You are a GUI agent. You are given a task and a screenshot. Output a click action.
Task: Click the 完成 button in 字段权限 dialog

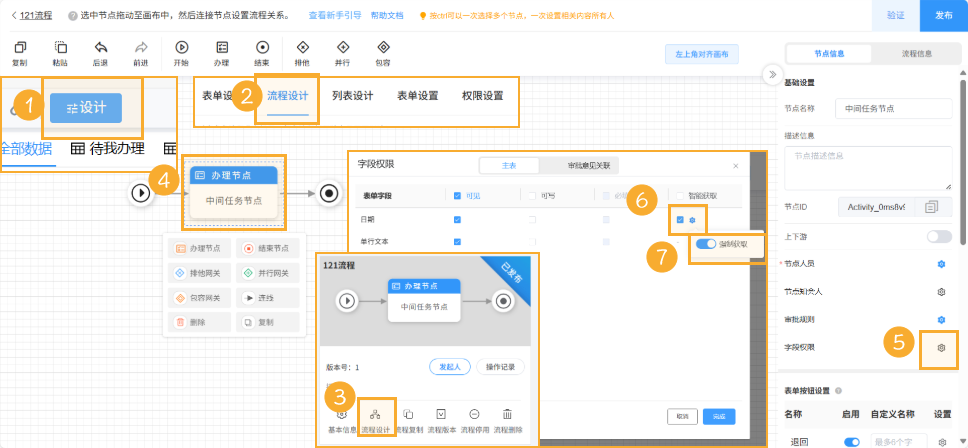click(719, 417)
